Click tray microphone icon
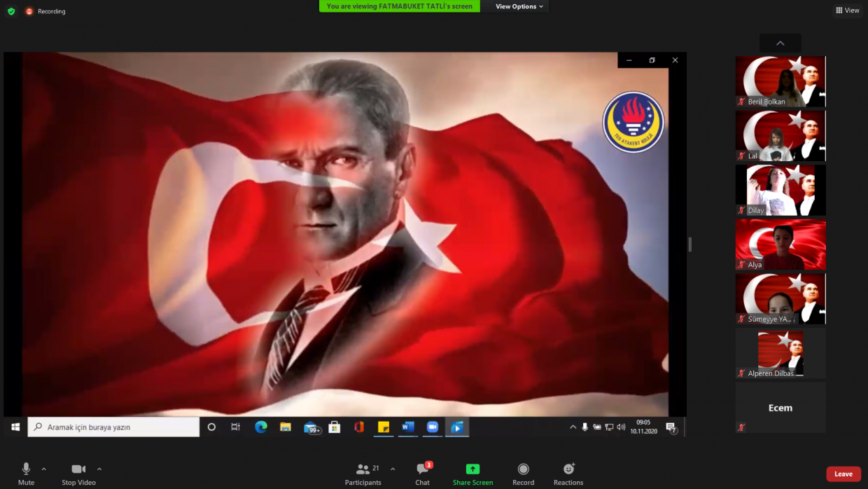 585,427
